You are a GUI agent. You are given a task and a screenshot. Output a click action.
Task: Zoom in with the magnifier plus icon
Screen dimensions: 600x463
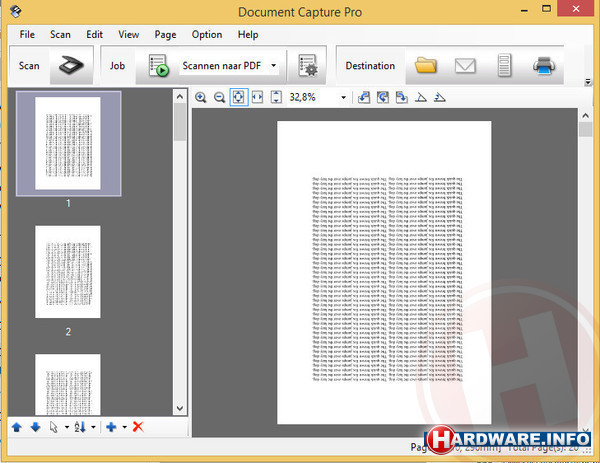click(201, 98)
